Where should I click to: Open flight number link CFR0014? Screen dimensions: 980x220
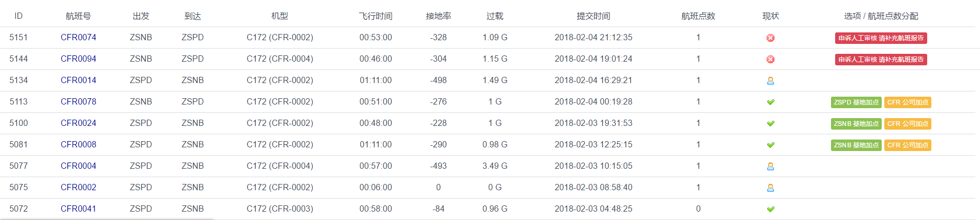pyautogui.click(x=78, y=80)
